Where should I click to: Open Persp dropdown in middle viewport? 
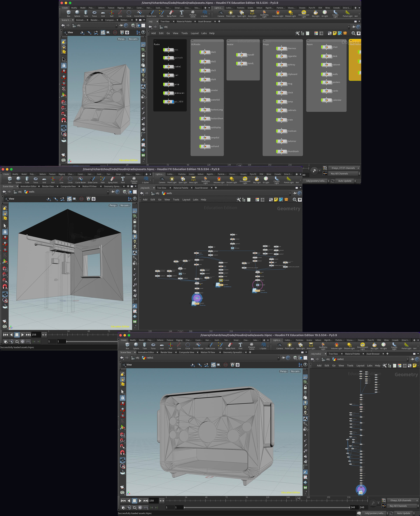pos(113,205)
